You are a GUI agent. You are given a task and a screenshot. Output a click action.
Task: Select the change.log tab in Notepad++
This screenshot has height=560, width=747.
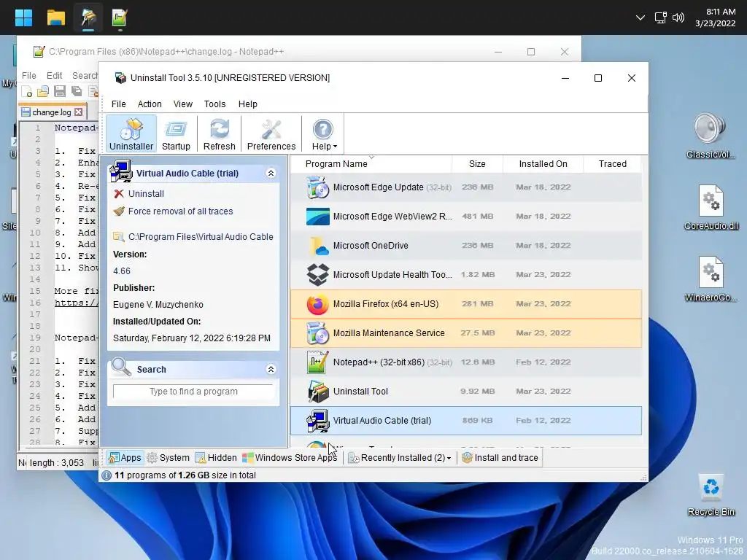53,112
